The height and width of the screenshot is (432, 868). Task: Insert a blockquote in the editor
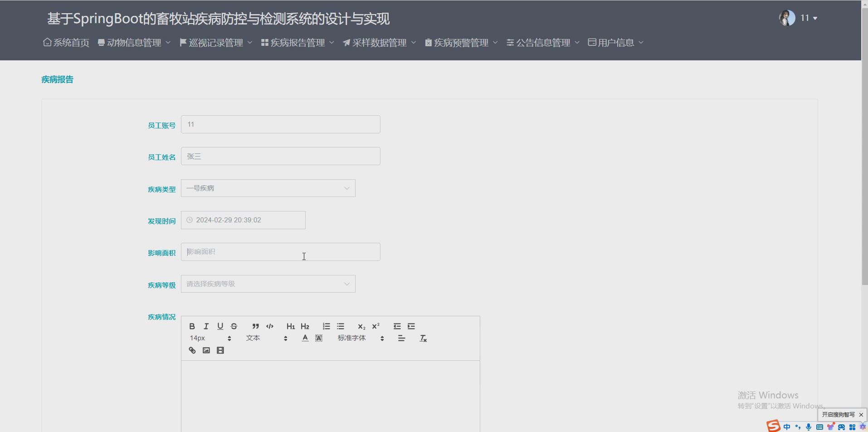255,326
